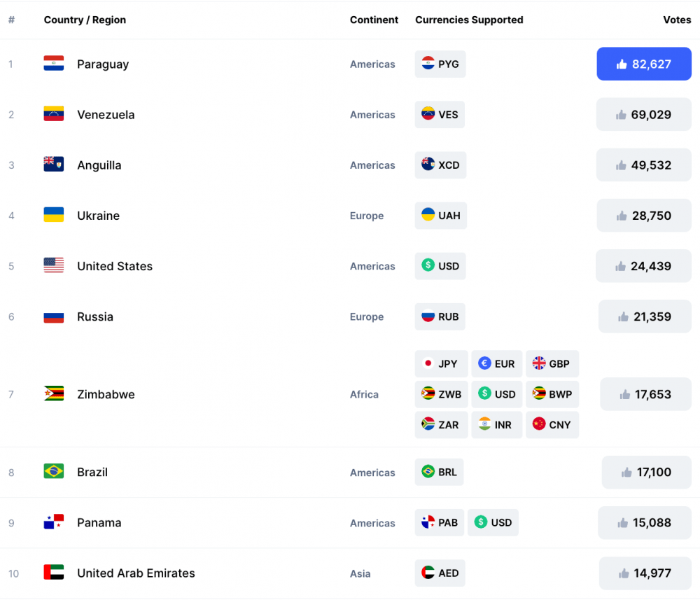Screen dimensions: 700x600
Task: Click the Venezuela flag icon
Action: 54,114
